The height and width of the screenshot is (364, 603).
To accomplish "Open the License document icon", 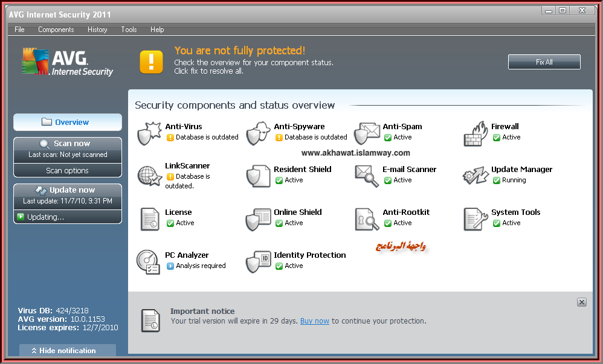I will point(150,219).
